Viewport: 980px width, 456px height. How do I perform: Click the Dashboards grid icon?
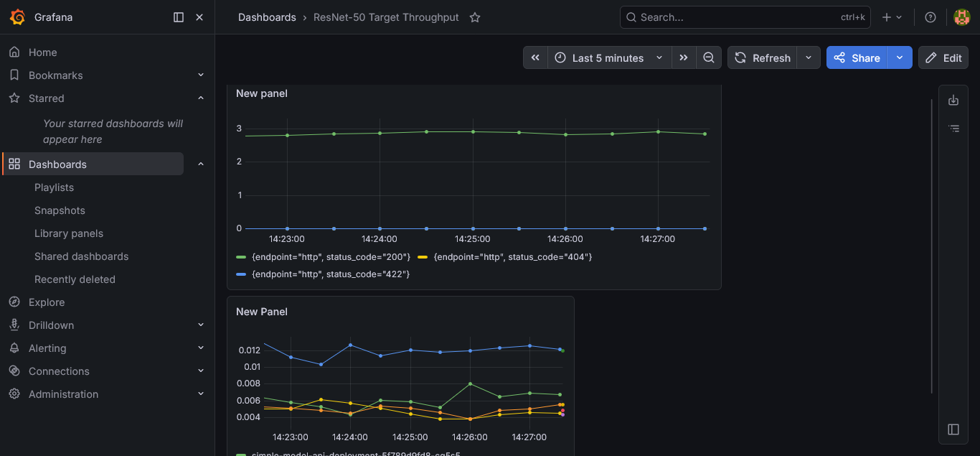coord(14,164)
